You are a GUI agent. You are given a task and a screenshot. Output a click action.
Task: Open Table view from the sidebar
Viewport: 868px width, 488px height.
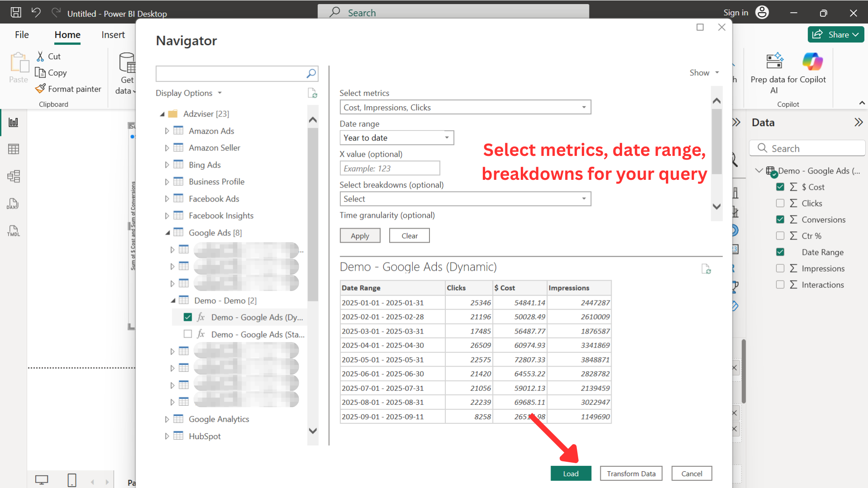click(x=14, y=149)
